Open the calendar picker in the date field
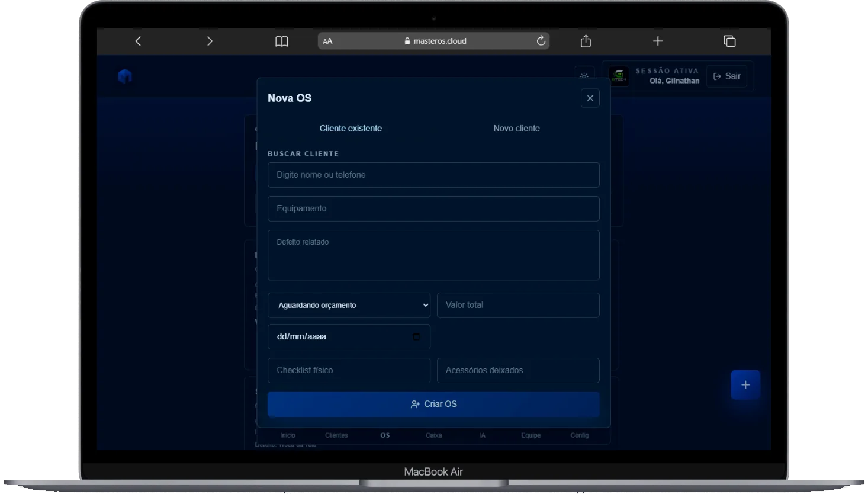The width and height of the screenshot is (868, 494). [416, 336]
